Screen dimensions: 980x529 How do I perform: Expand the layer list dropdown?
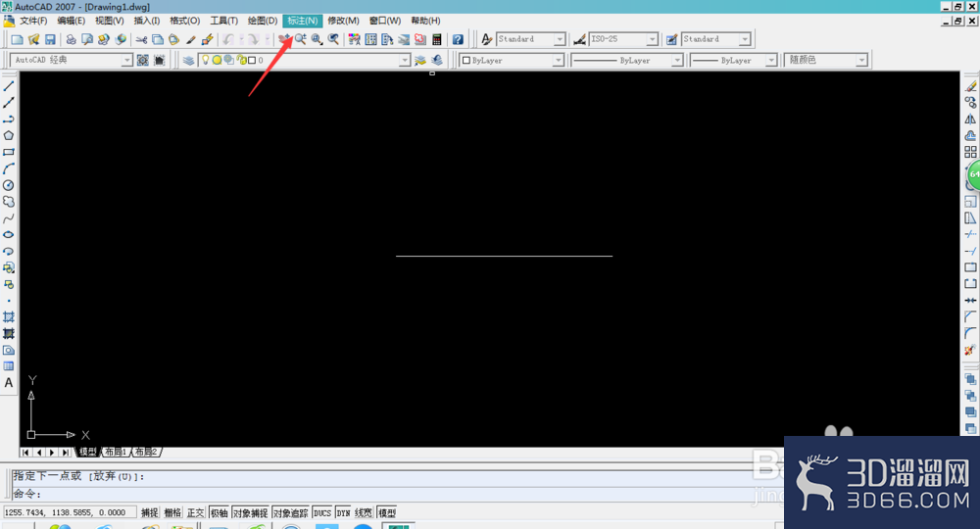(405, 60)
